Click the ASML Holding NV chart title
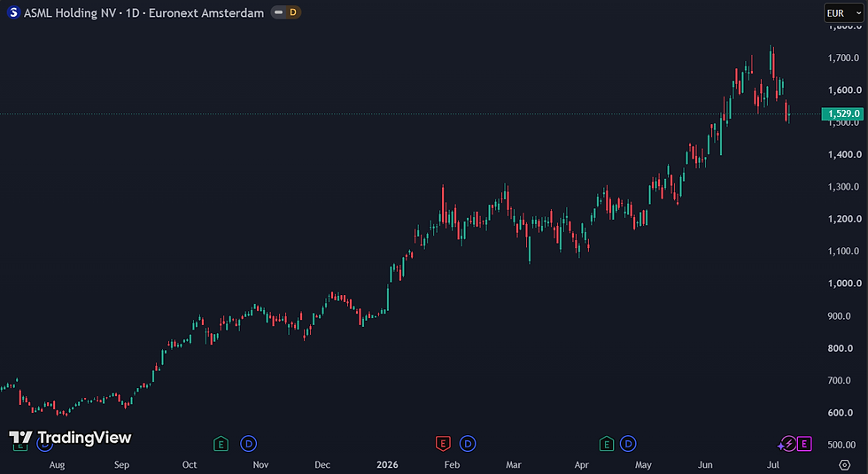This screenshot has width=868, height=474. (143, 12)
